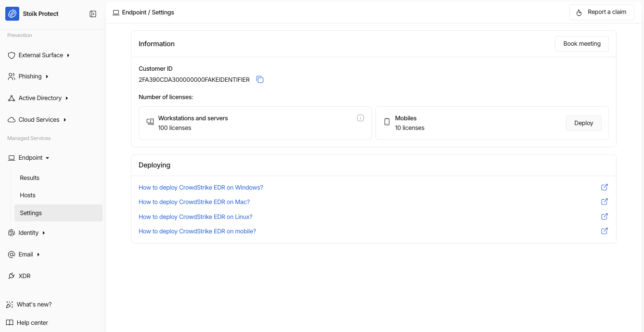Open the XDR section
Image resolution: width=644 pixels, height=332 pixels.
(24, 276)
